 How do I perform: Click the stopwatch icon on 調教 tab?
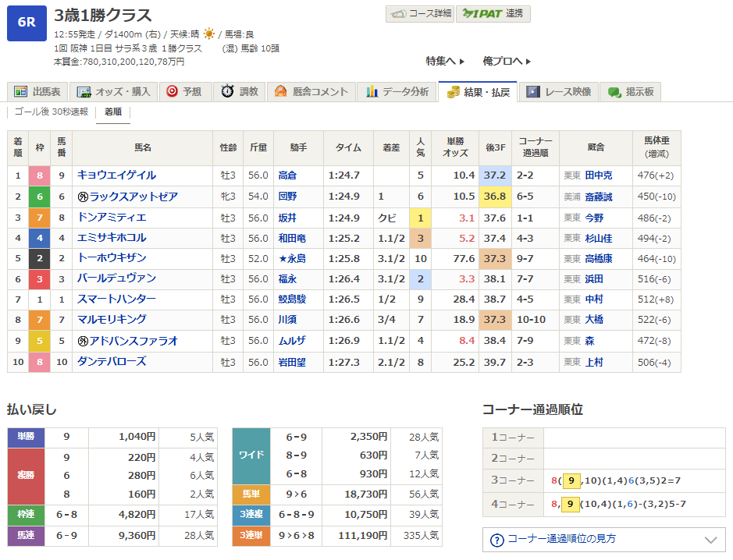click(x=227, y=92)
